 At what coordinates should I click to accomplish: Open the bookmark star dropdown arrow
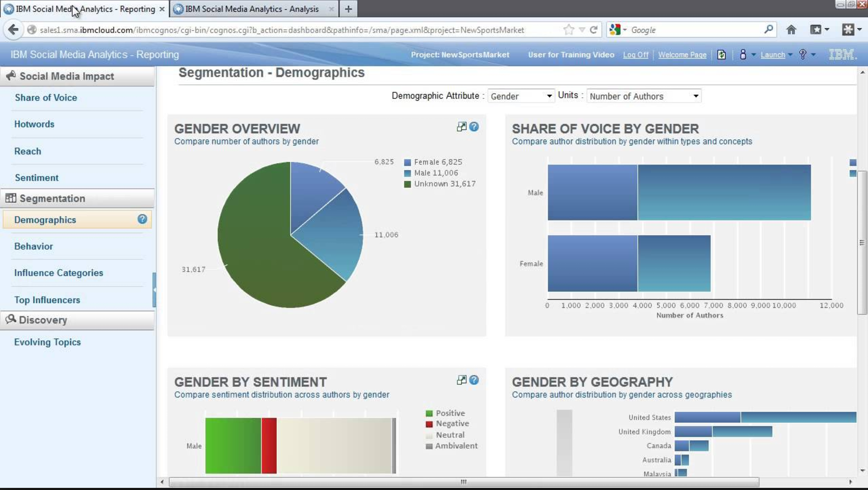coord(581,30)
